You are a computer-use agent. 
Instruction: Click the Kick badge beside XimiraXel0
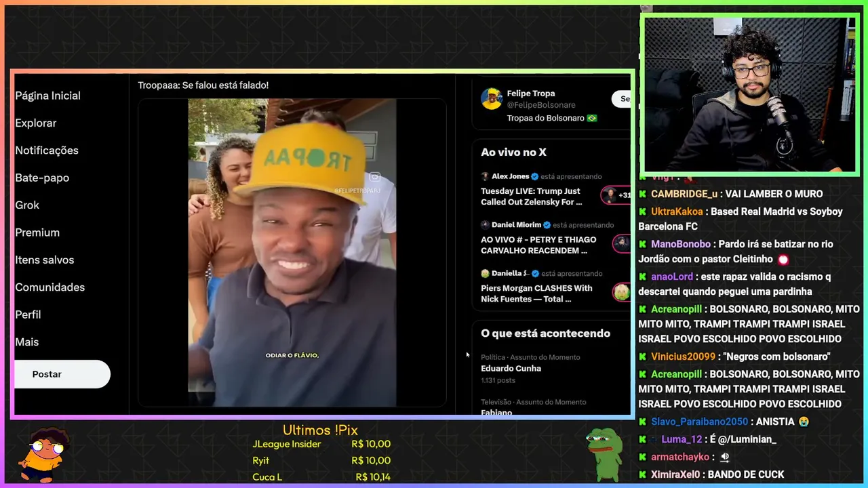click(642, 474)
